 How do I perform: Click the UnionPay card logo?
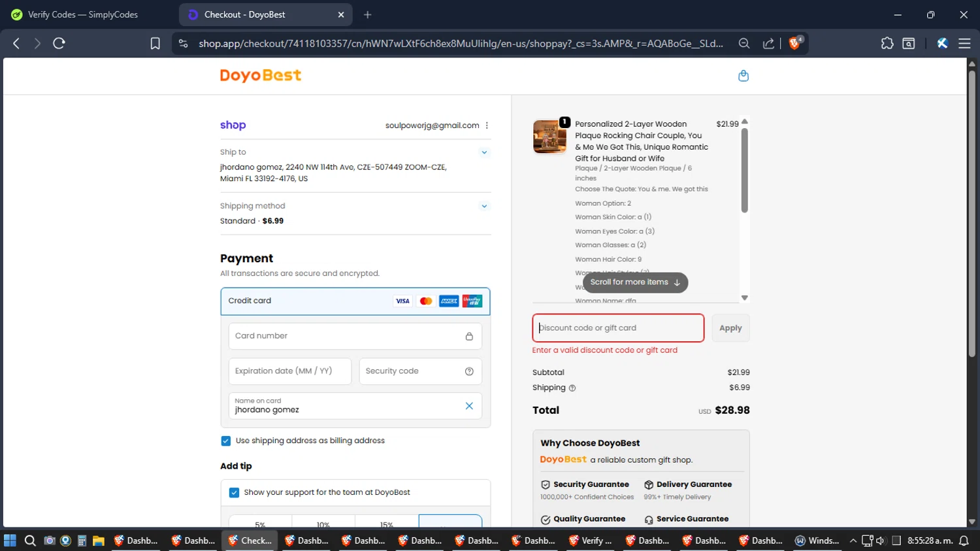[x=472, y=301]
